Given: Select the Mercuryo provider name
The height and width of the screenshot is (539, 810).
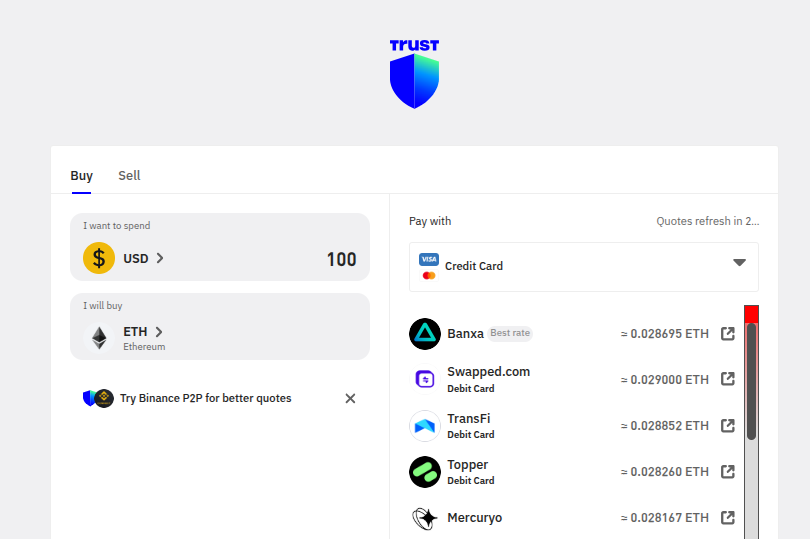Looking at the screenshot, I should [x=475, y=518].
